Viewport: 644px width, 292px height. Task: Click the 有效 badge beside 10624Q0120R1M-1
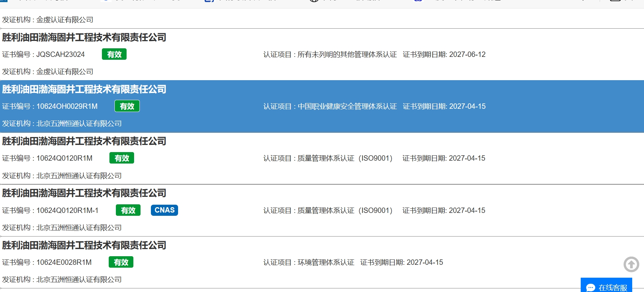(x=128, y=210)
